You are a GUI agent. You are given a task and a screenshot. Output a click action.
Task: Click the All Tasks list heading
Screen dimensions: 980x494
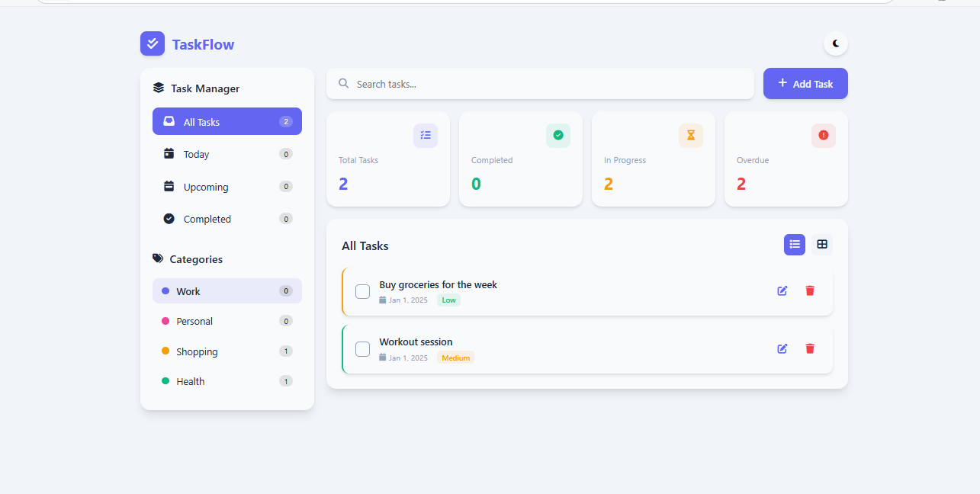click(365, 245)
